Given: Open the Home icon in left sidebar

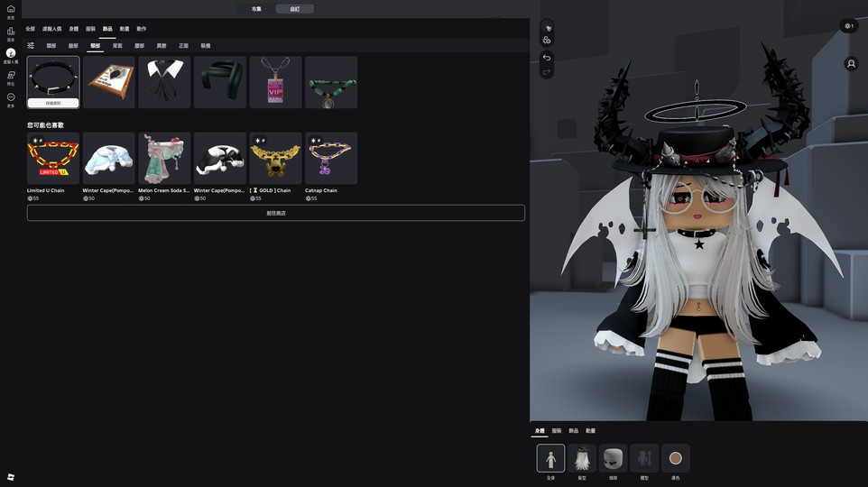Looking at the screenshot, I should [11, 9].
